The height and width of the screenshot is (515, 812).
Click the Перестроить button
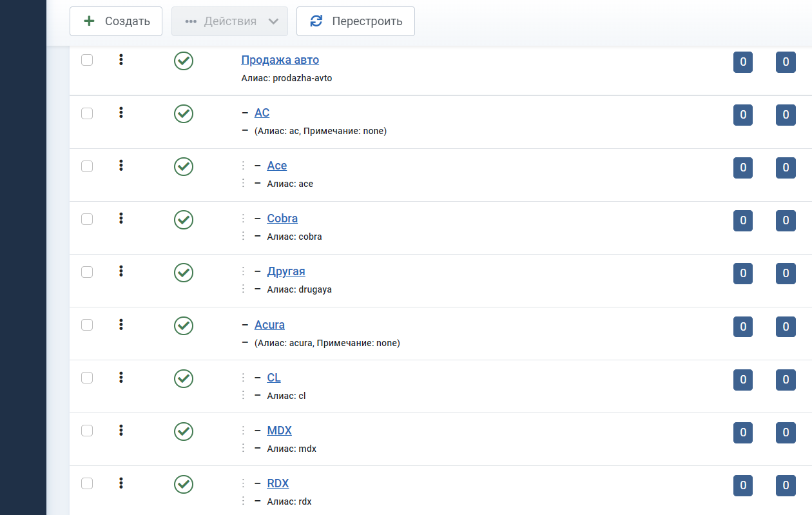pyautogui.click(x=355, y=21)
